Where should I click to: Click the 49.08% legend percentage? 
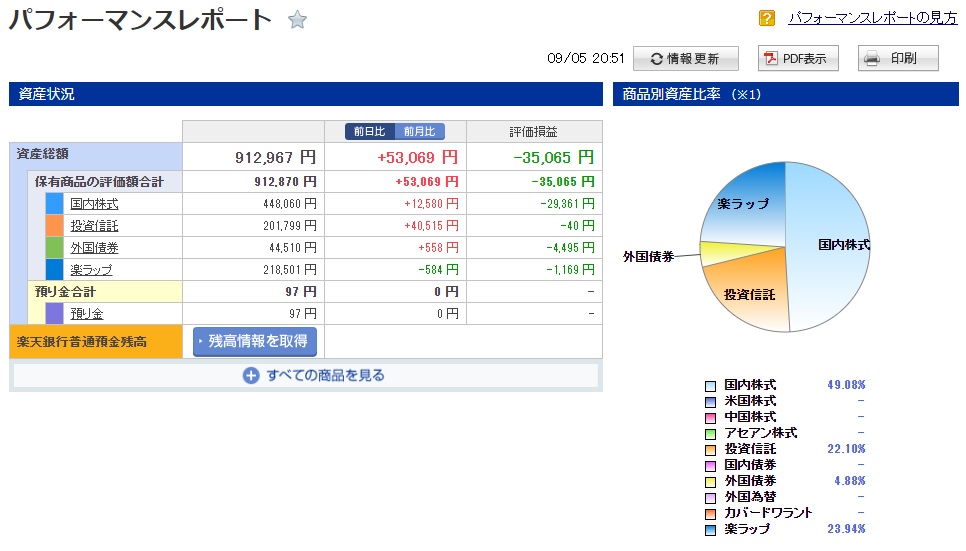pos(846,385)
